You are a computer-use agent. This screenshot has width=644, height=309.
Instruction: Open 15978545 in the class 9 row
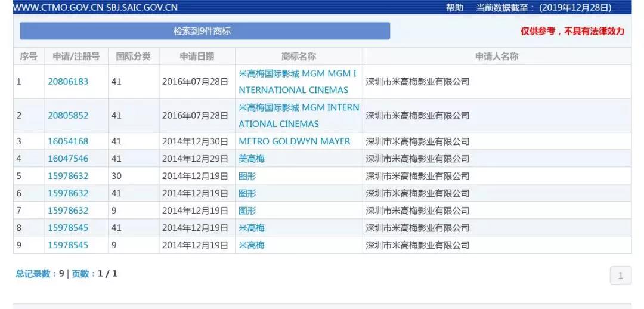coord(68,245)
